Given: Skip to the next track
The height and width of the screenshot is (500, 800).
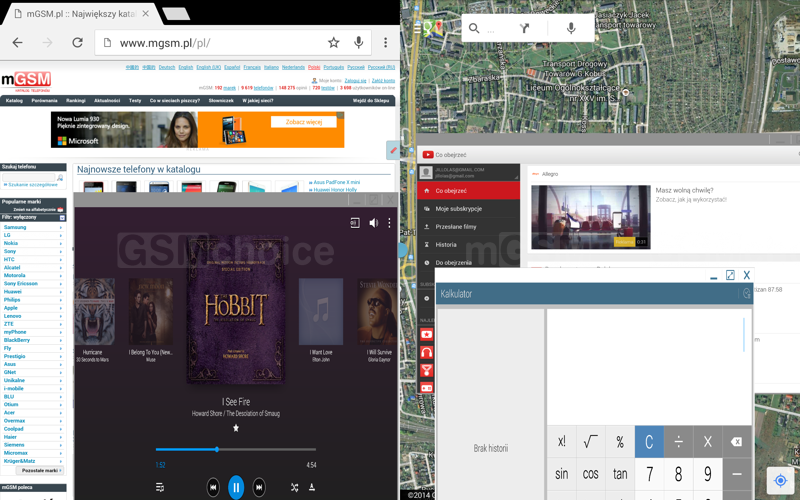Looking at the screenshot, I should point(259,487).
